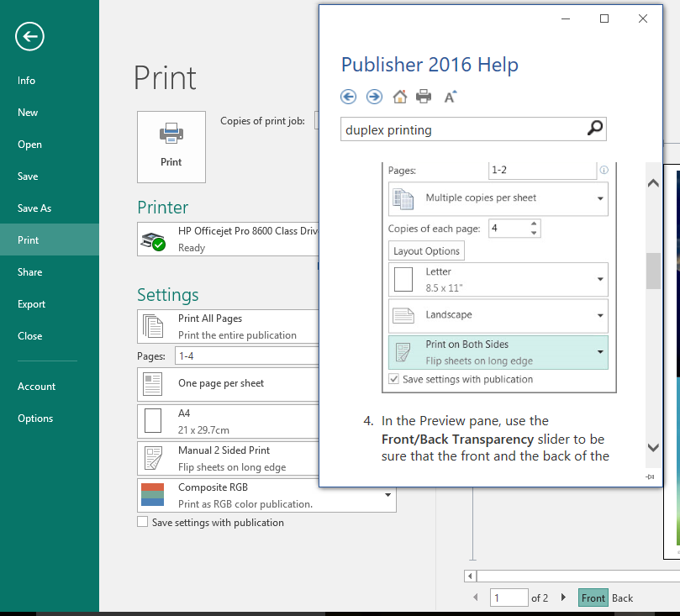Click printer icon in Print button
This screenshot has width=680, height=616.
click(171, 133)
